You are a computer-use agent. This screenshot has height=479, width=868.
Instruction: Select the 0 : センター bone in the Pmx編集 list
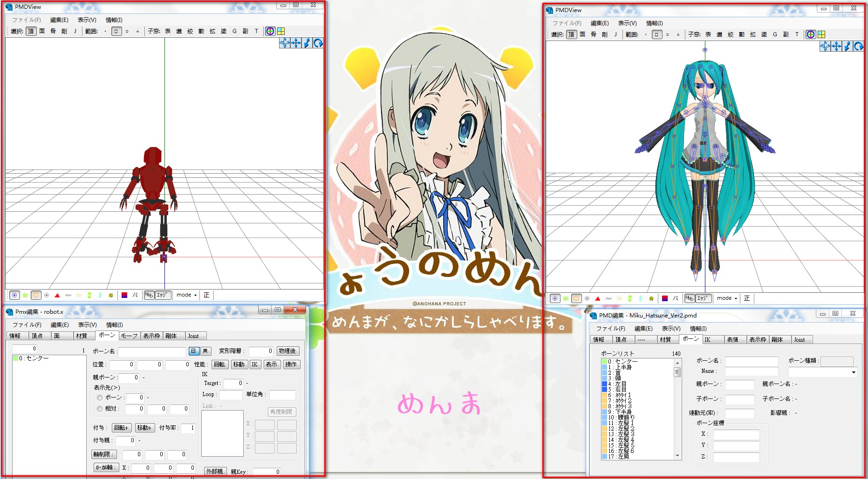[x=49, y=358]
